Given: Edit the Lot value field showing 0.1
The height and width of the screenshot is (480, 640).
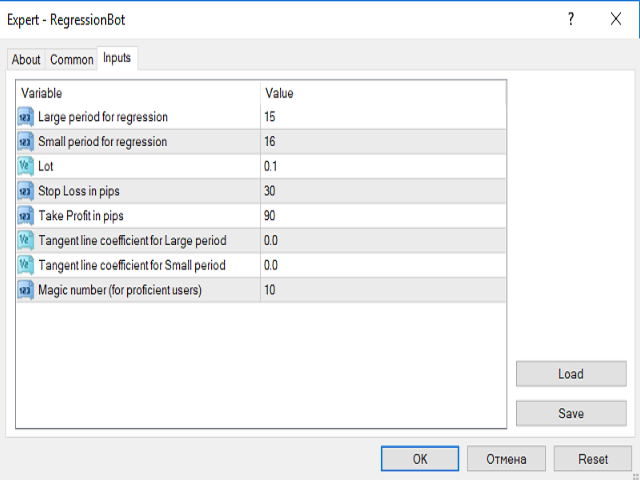Looking at the screenshot, I should 383,167.
